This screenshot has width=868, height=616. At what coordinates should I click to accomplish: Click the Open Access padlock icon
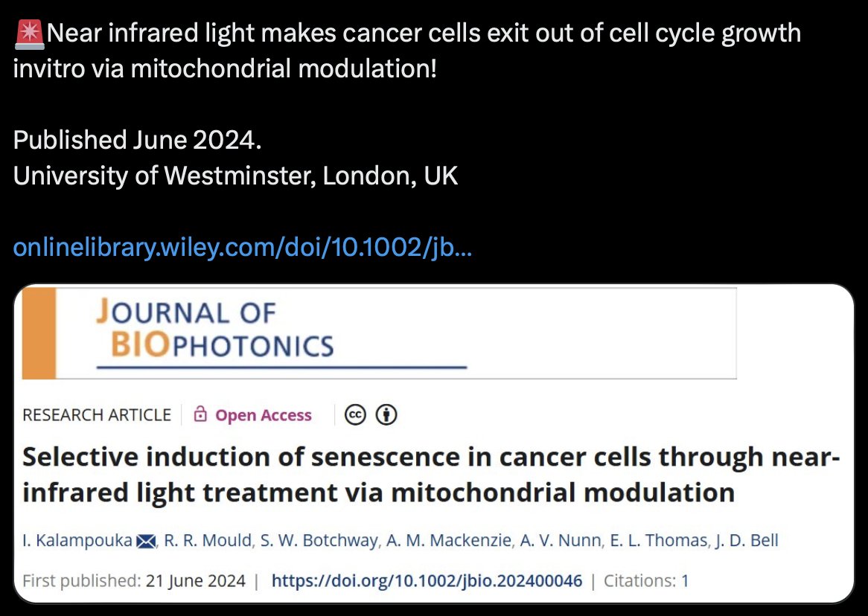point(200,415)
